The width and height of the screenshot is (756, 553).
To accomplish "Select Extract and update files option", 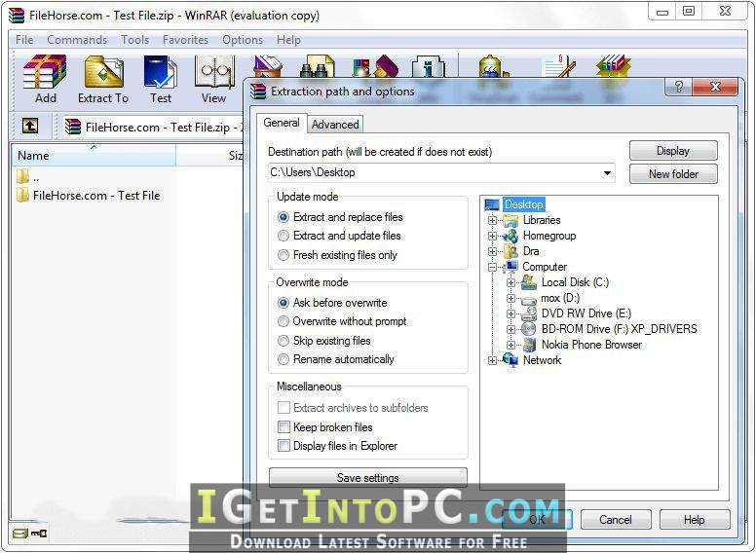I will click(x=283, y=236).
